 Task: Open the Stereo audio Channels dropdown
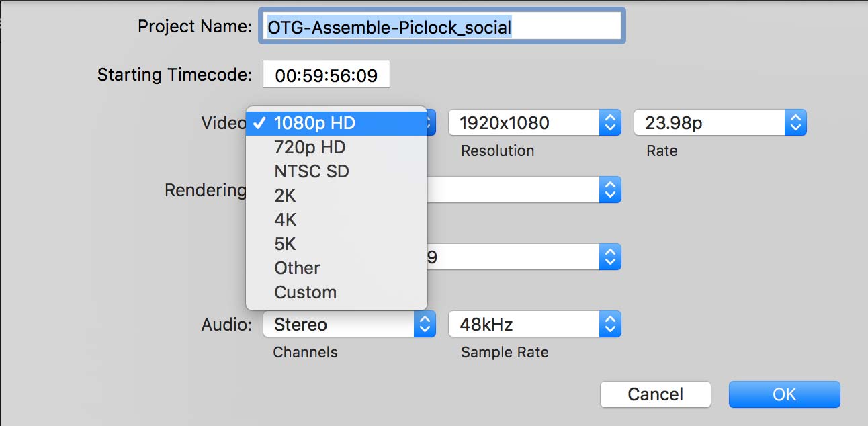[x=349, y=325]
